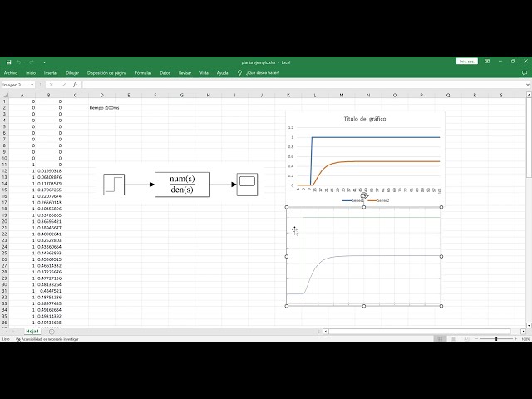Open Disposición de página tab
Image resolution: width=532 pixels, height=399 pixels.
coord(107,73)
